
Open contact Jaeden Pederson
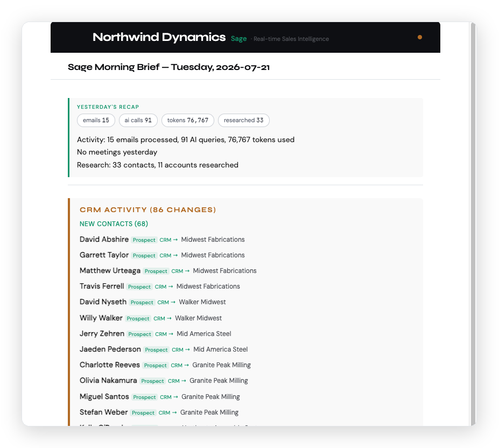coord(110,349)
